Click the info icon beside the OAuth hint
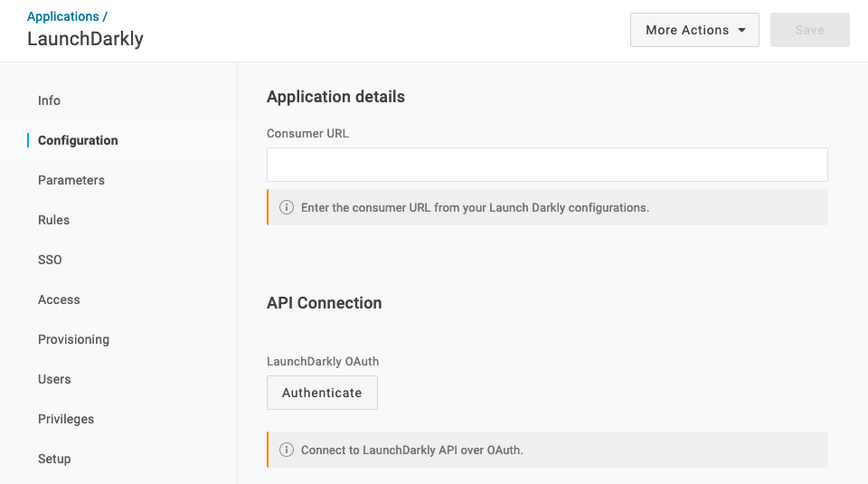 [287, 450]
